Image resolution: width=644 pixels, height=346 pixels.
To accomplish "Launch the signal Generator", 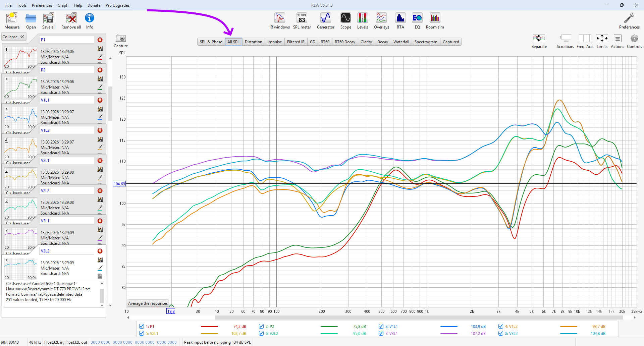I will (x=325, y=21).
